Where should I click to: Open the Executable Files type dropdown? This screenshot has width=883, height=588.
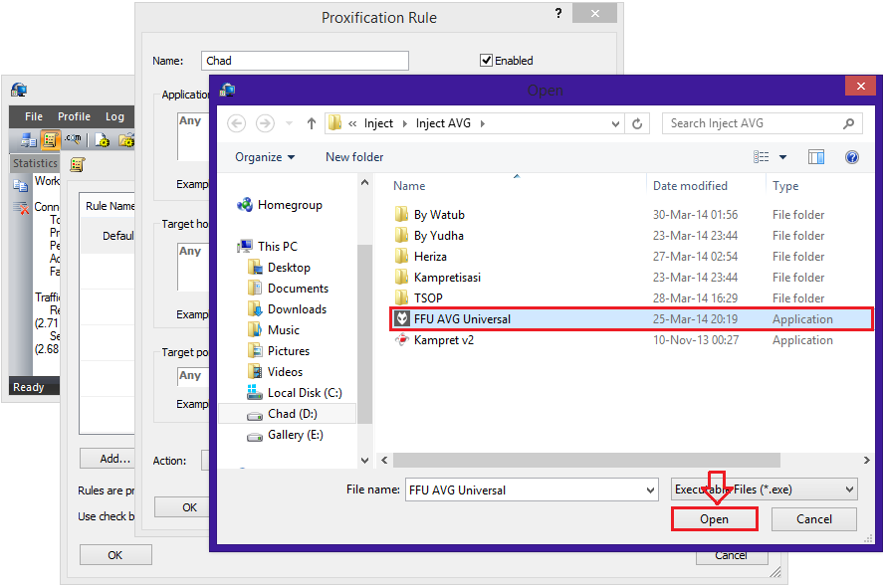pyautogui.click(x=849, y=490)
